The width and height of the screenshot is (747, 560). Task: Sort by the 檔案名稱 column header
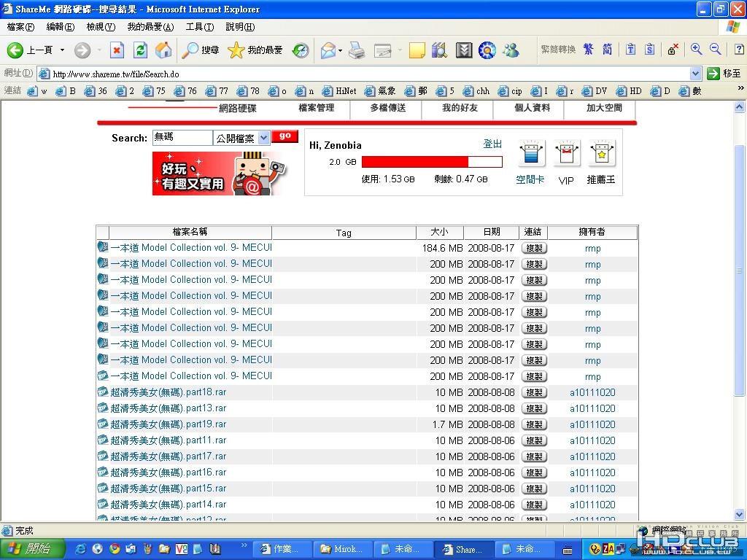click(x=190, y=233)
